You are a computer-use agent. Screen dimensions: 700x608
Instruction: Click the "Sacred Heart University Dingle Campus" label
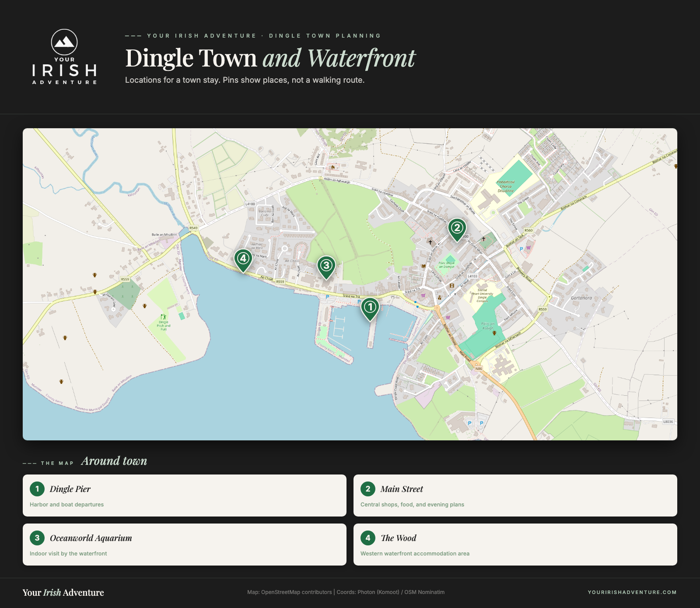point(482,295)
